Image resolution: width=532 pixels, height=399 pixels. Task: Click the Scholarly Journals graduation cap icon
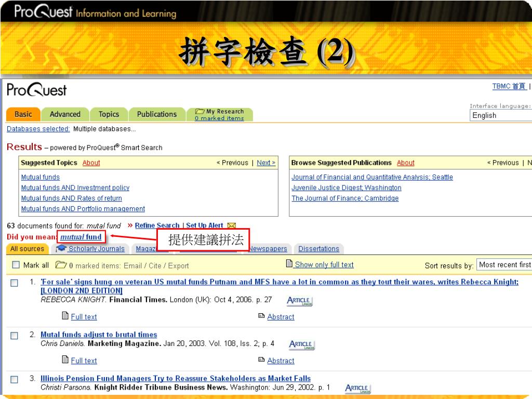pos(61,248)
